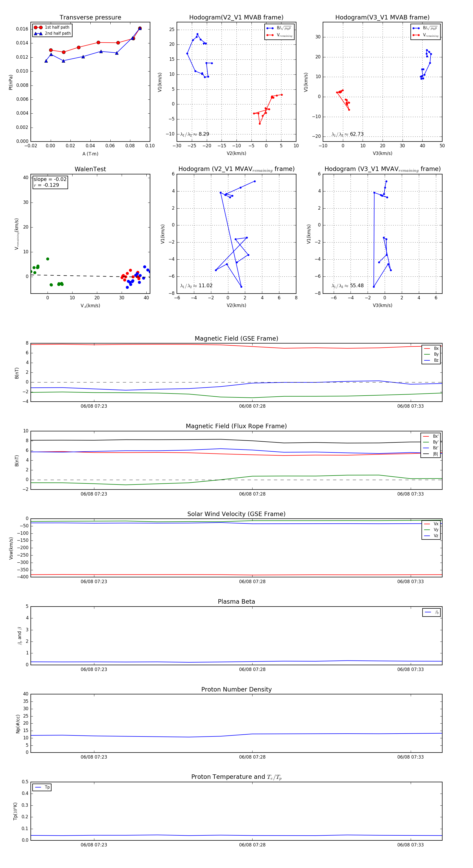Click the λ1/λ3 ≈ 55.48 annotation
The height and width of the screenshot is (868, 473).
click(347, 286)
